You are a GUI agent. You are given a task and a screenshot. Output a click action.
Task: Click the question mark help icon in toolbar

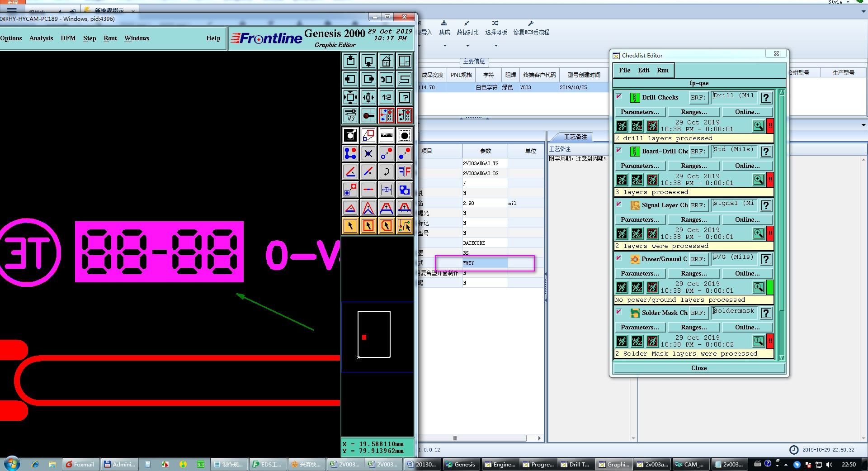[404, 97]
